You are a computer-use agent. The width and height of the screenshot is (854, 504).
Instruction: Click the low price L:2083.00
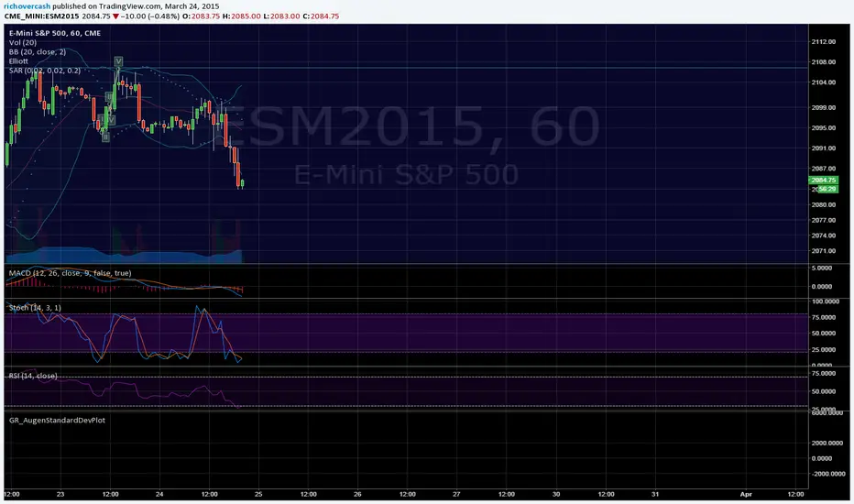point(281,16)
